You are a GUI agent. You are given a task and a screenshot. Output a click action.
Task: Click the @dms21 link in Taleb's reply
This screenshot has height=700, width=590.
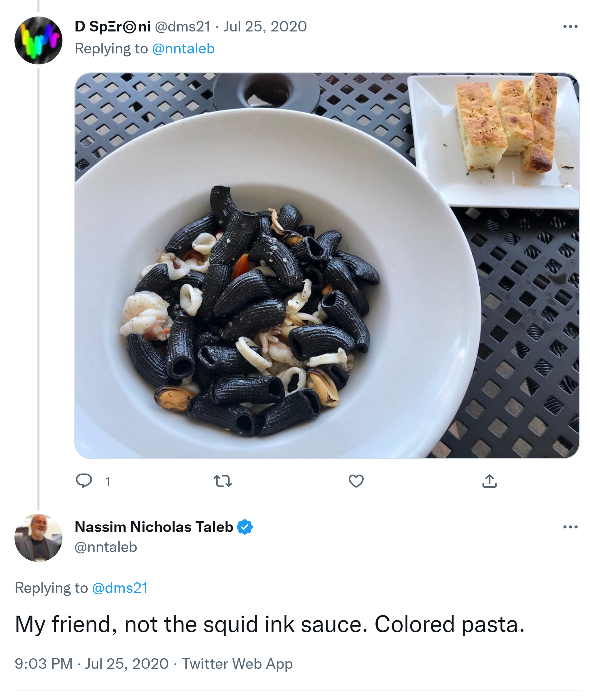click(120, 588)
